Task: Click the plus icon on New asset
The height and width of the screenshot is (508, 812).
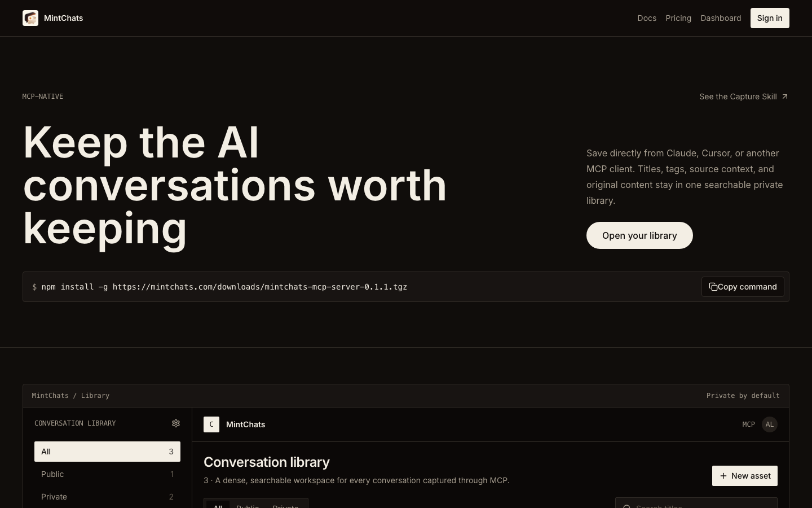Action: pyautogui.click(x=723, y=476)
